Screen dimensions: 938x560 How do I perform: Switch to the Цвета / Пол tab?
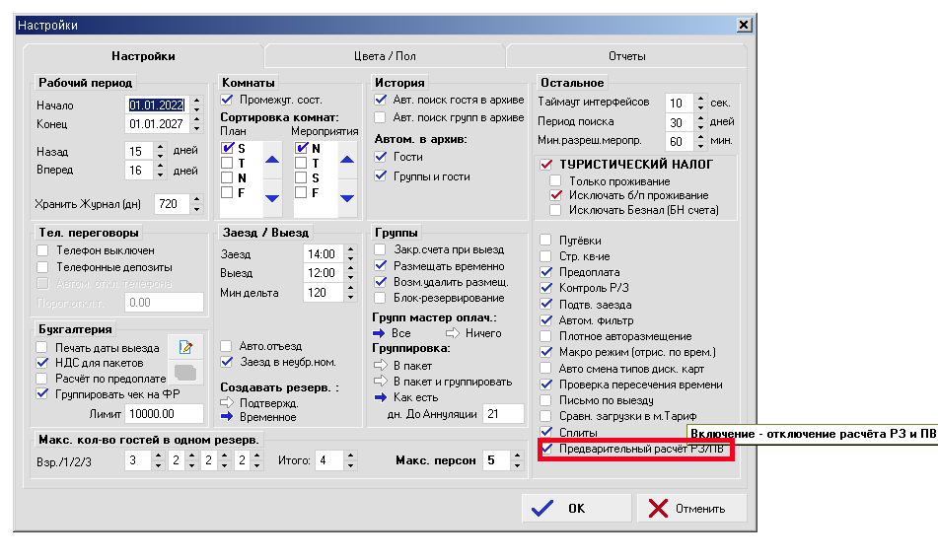(x=385, y=56)
